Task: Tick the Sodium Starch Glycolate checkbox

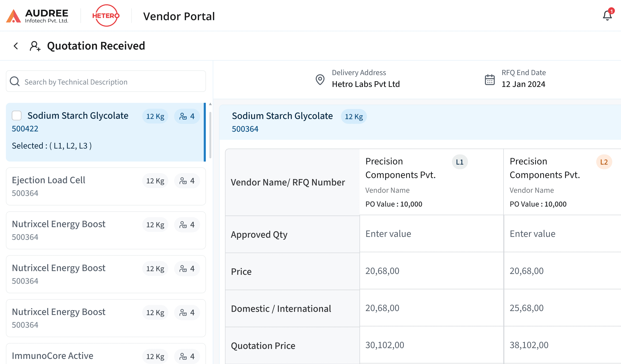Action: tap(17, 116)
